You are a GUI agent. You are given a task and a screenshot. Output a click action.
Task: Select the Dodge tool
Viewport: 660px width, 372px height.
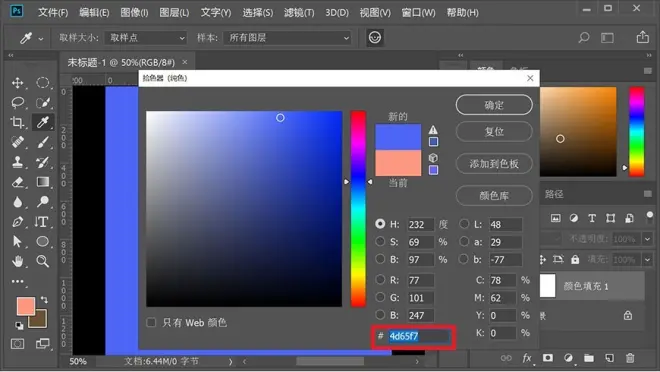(x=43, y=202)
